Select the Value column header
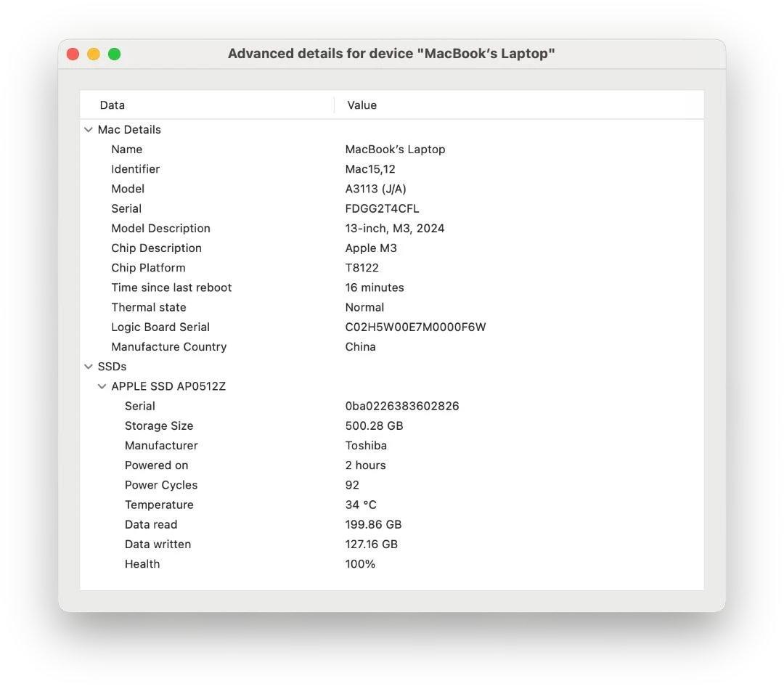 361,105
